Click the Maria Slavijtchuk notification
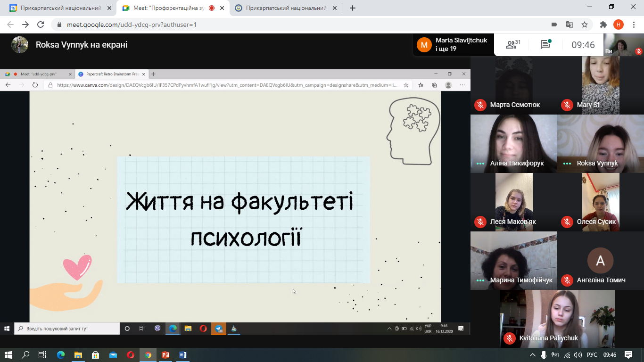 [x=453, y=45]
